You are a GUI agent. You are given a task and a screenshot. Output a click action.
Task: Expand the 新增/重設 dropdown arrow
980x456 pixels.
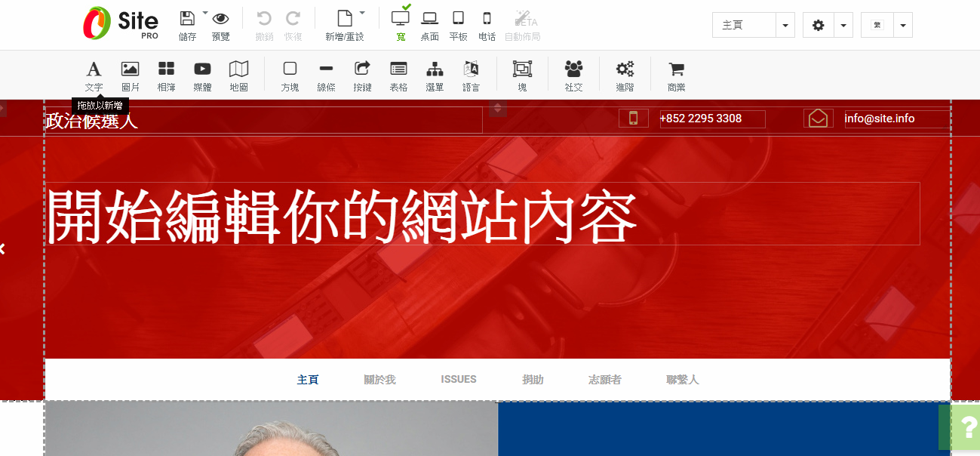[361, 13]
